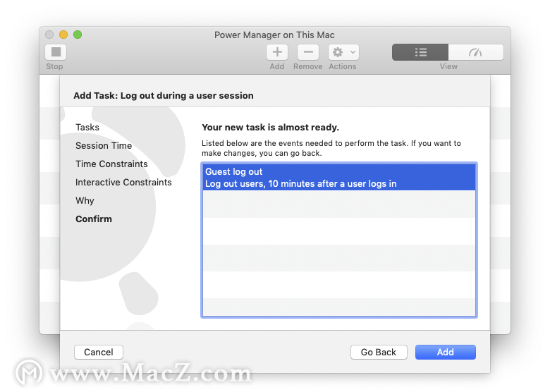550x392 pixels.
Task: Select the Session Time step
Action: 104,145
